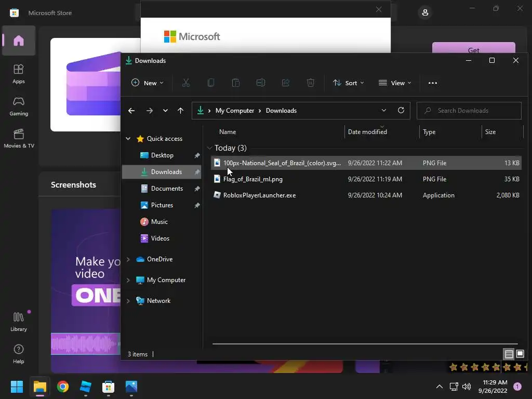Open Apps section in Microsoft Store
Image resolution: width=532 pixels, height=399 pixels.
pyautogui.click(x=19, y=74)
